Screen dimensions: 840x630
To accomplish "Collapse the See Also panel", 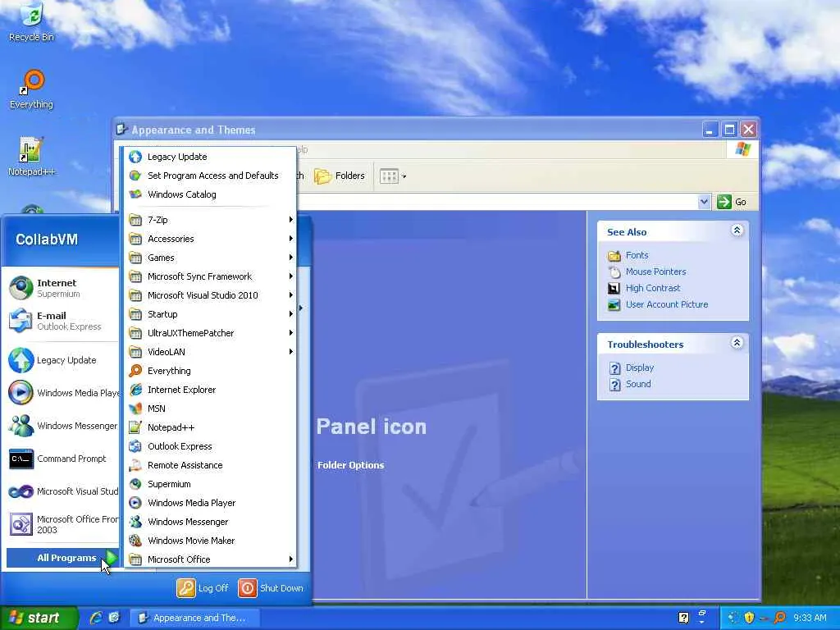I will coord(737,231).
